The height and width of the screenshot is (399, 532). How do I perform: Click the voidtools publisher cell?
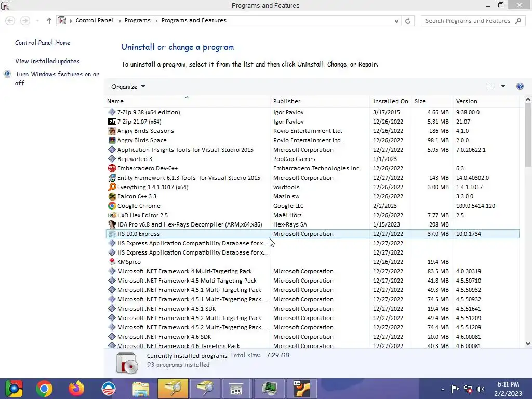(286, 187)
